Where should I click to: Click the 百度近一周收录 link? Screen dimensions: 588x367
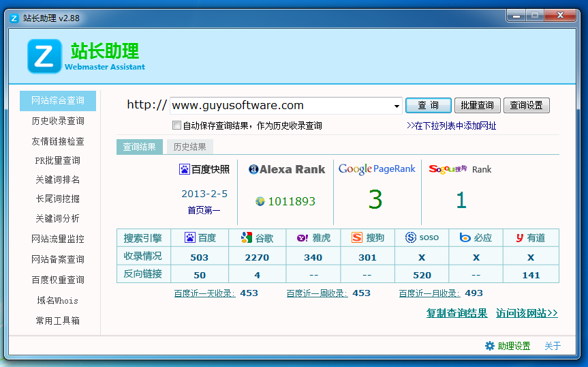[x=318, y=293]
